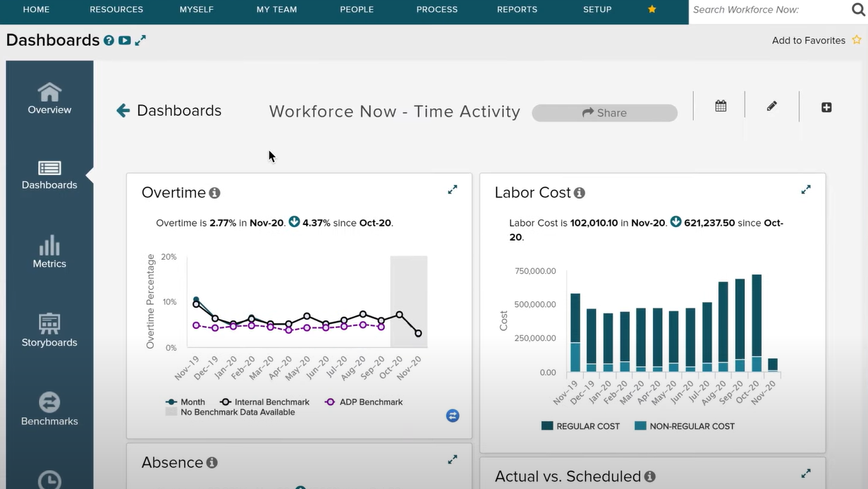Add a new chart with the plus icon
The image size is (868, 489).
(826, 107)
